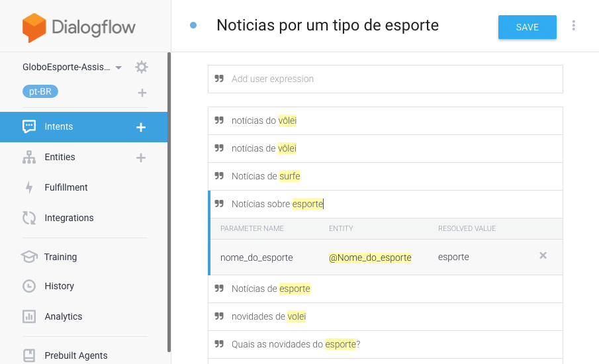Click ENTITY column header
The width and height of the screenshot is (599, 364).
pos(341,228)
